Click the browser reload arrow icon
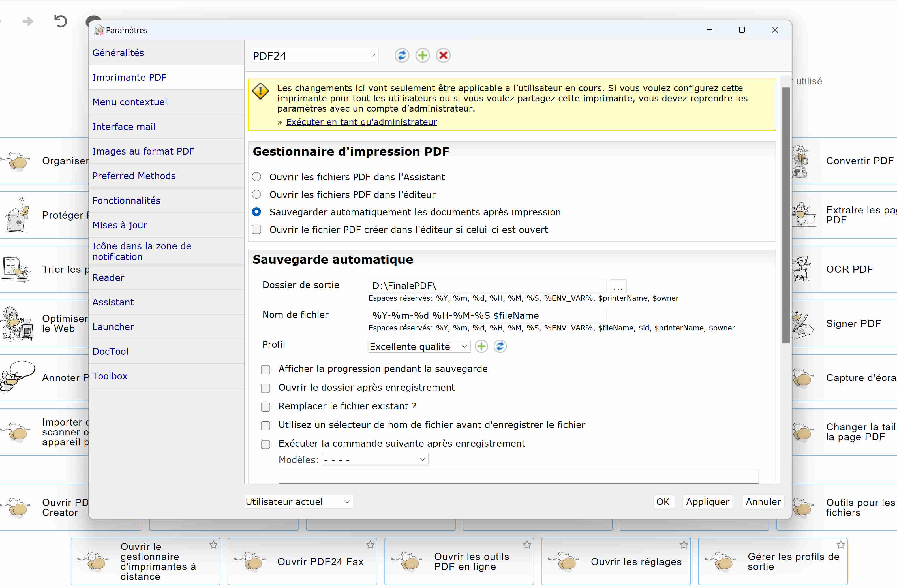 tap(61, 21)
